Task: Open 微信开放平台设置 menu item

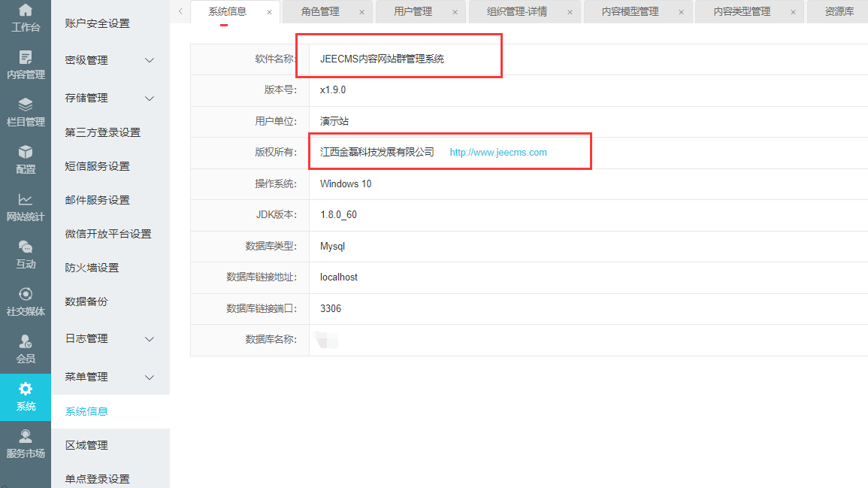Action: click(x=108, y=234)
